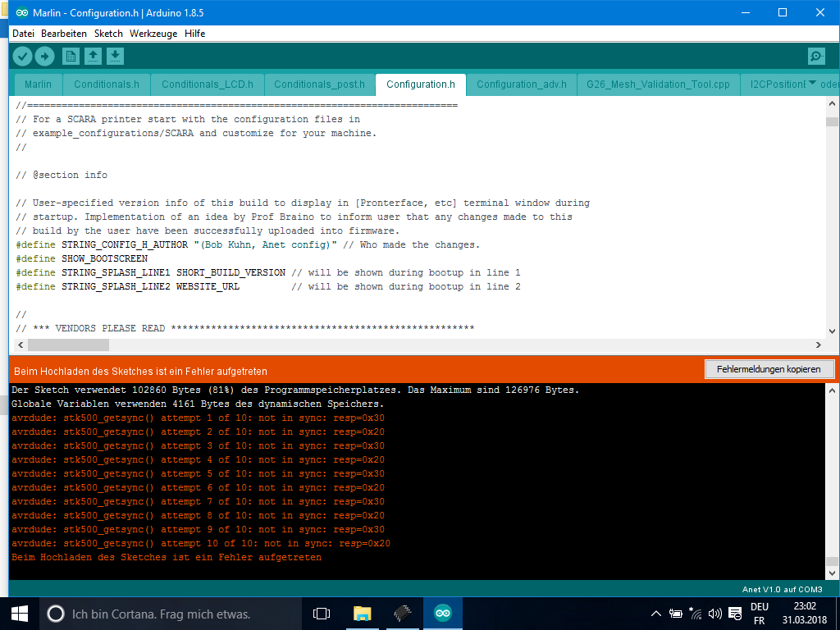Click the '#define SHOW_BOOTSCREEN' line
840x630 pixels.
81,258
